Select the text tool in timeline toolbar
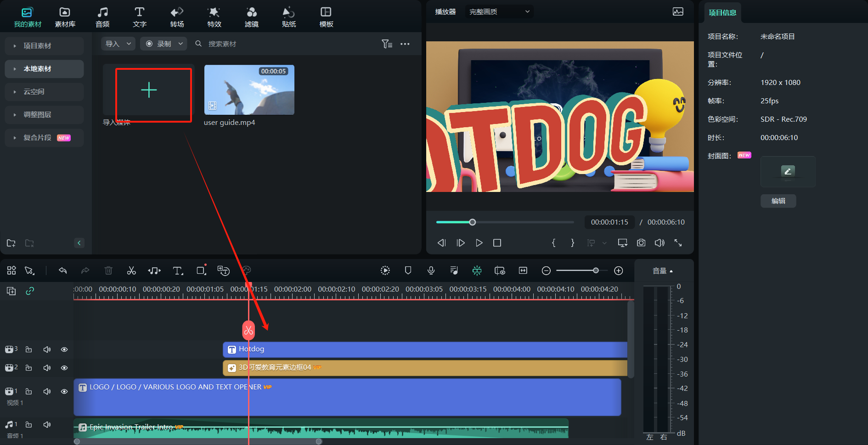Viewport: 868px width, 445px height. coord(178,270)
